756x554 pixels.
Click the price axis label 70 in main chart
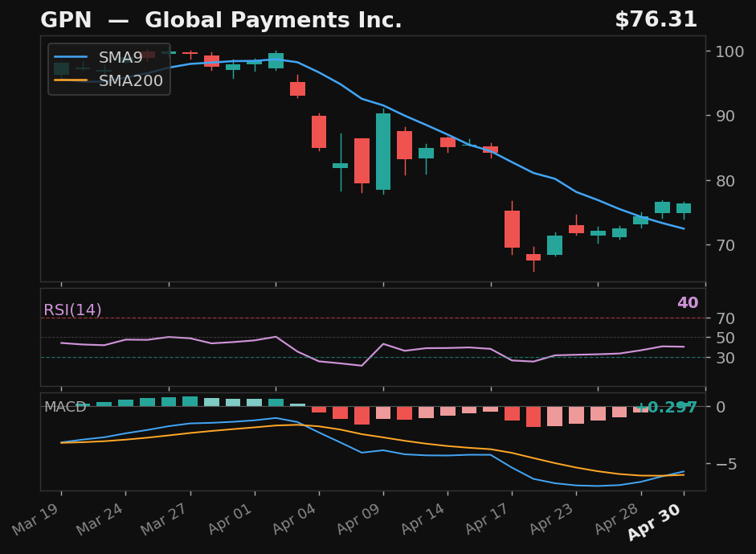tap(725, 245)
